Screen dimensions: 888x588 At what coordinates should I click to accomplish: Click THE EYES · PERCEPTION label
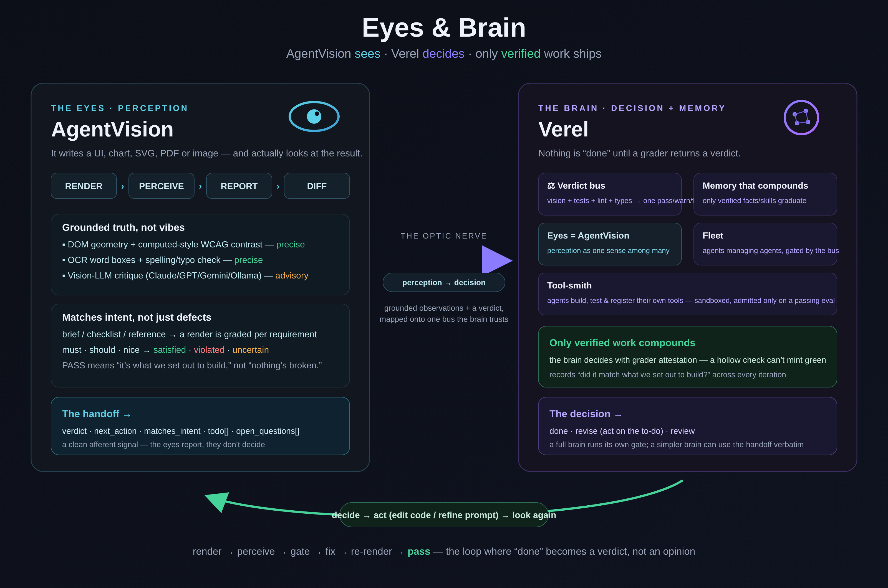[119, 108]
